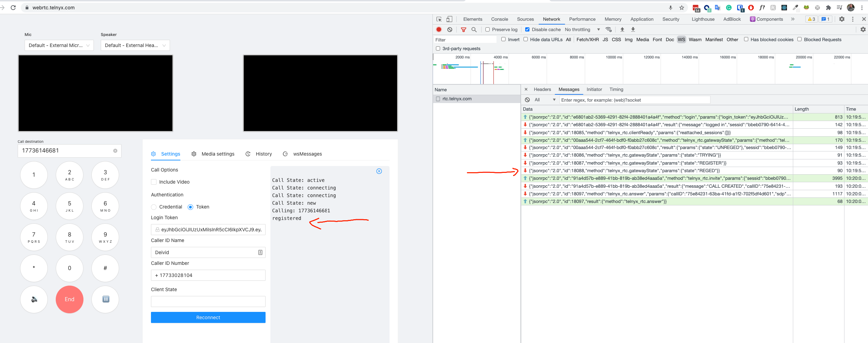
Task: Open the Media settings tab
Action: pyautogui.click(x=217, y=154)
